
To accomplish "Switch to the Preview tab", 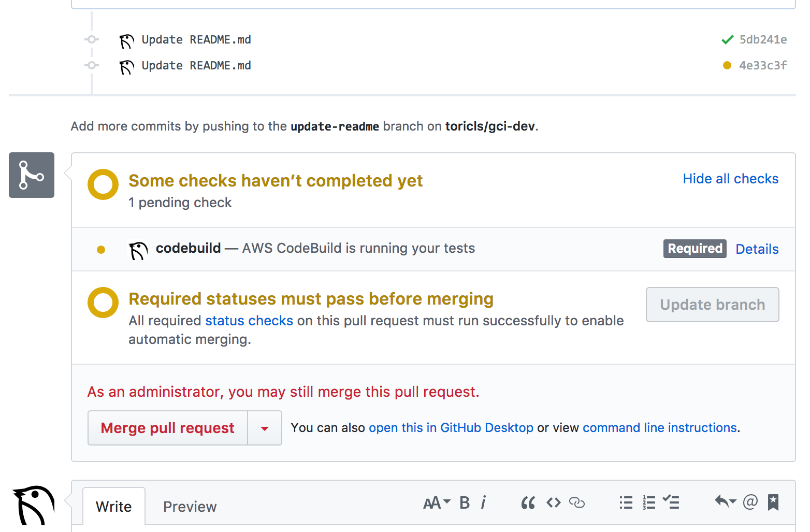I will [x=190, y=507].
